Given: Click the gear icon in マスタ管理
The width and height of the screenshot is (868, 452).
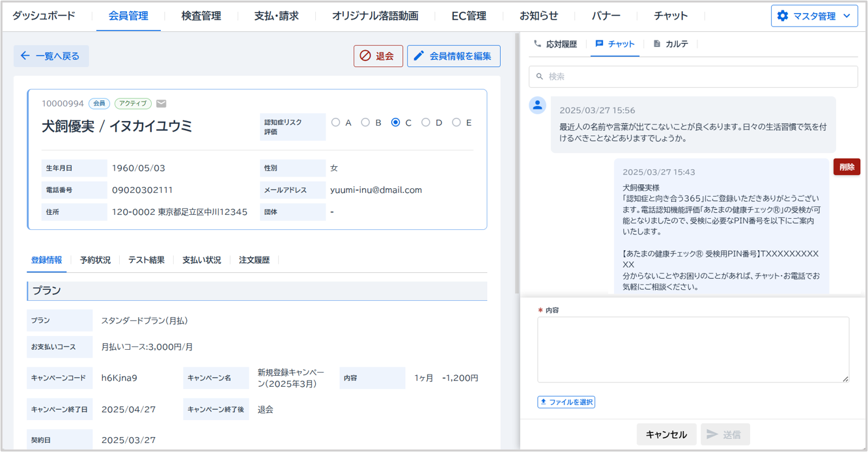Looking at the screenshot, I should point(783,16).
